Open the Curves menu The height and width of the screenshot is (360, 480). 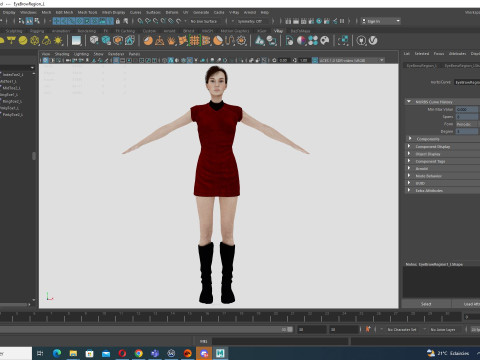click(135, 12)
